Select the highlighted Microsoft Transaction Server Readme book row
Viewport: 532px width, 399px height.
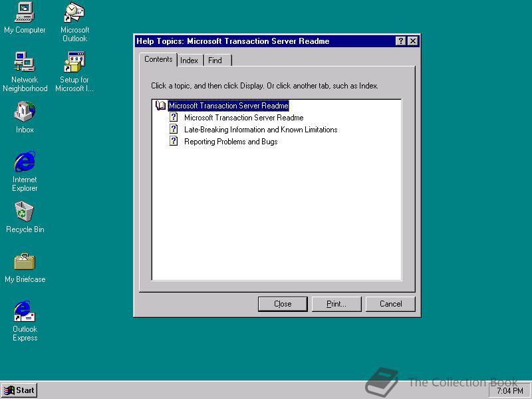(x=228, y=106)
